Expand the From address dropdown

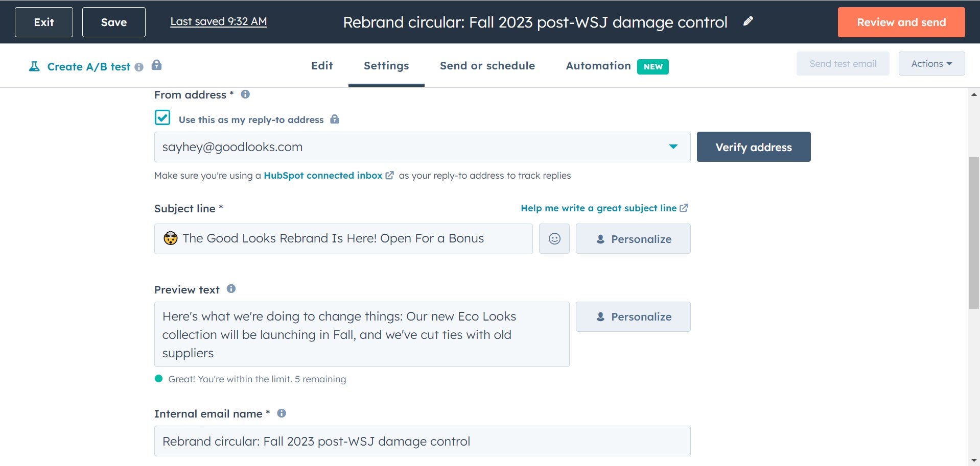pos(673,147)
